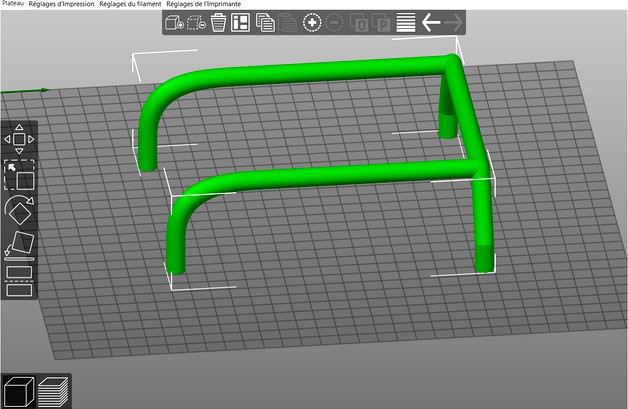Click the Split to objects icon
Screen dimensions: 628x409
click(x=358, y=23)
